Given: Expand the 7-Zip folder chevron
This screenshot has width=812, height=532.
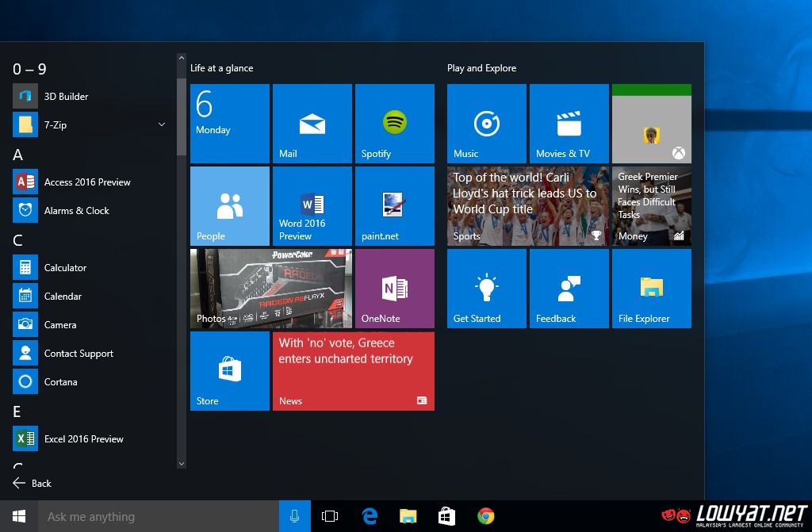Looking at the screenshot, I should [x=162, y=124].
